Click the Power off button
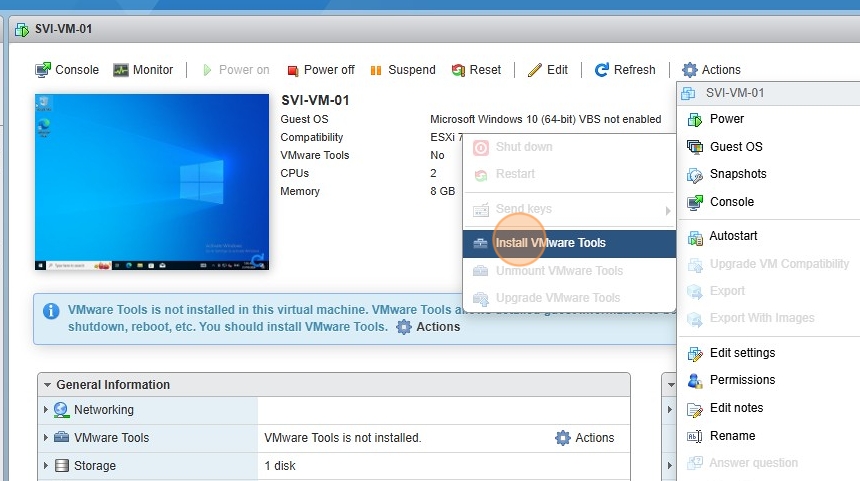860x481 pixels. pos(321,70)
